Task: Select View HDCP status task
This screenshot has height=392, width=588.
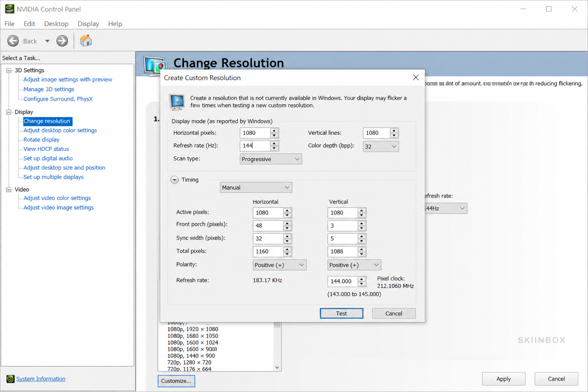Action: [46, 149]
